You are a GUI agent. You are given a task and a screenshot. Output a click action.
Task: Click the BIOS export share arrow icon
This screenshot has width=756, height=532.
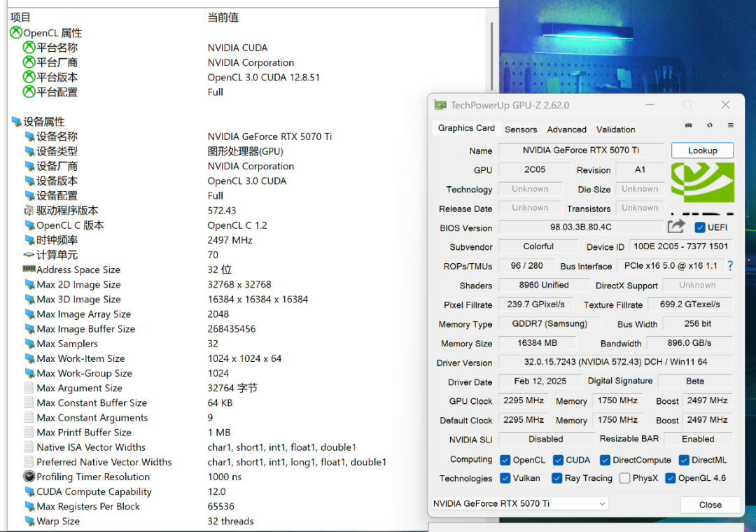676,226
